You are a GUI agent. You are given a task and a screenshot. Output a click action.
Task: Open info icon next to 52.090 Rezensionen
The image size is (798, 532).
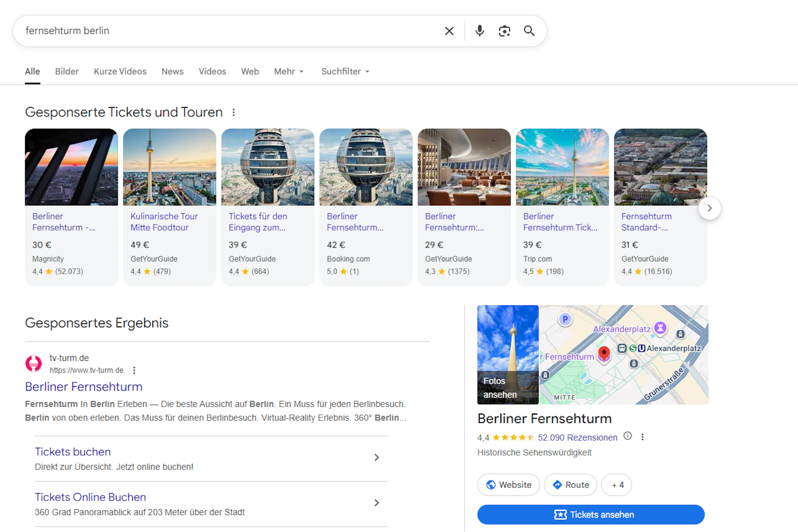628,436
